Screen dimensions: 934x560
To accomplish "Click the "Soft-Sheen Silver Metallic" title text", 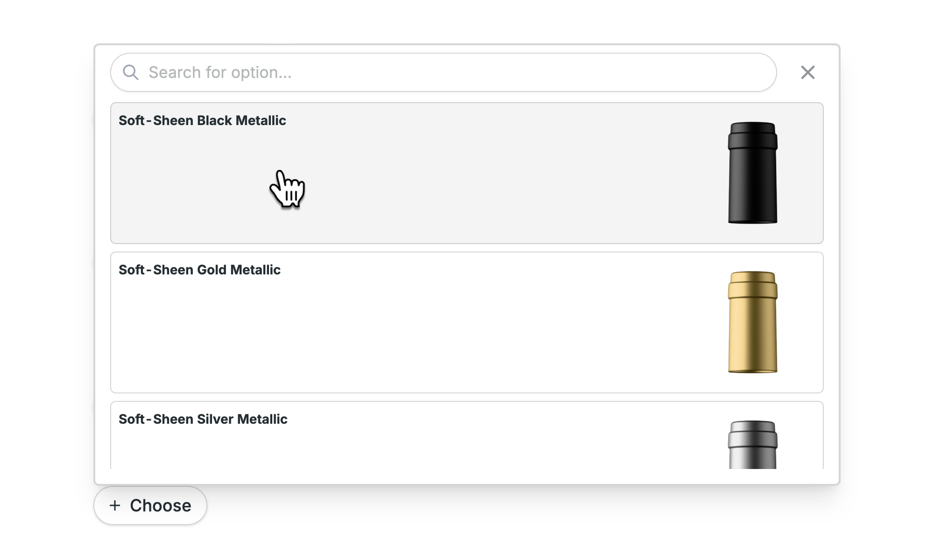I will click(x=203, y=419).
